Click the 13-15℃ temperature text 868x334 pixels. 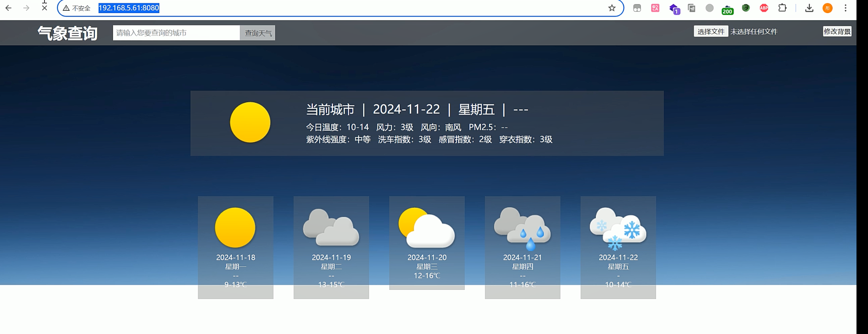coord(331,284)
